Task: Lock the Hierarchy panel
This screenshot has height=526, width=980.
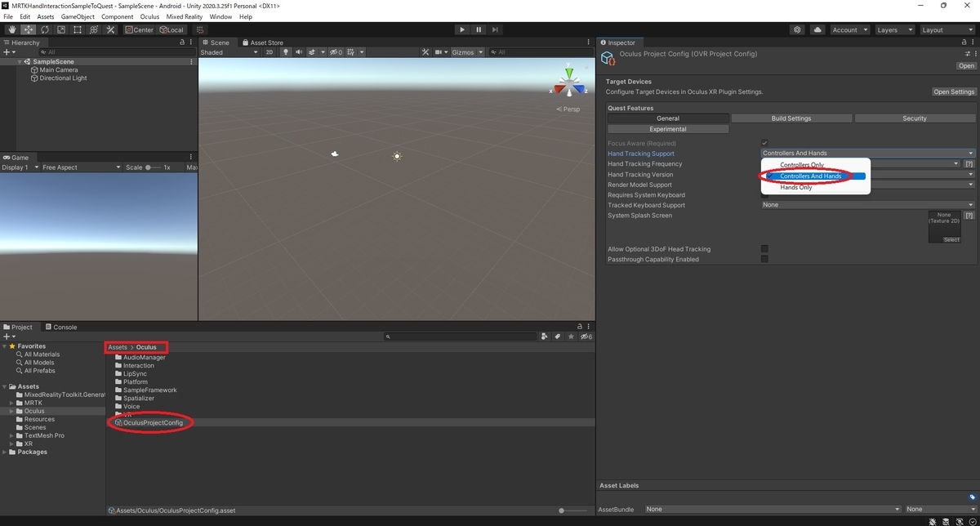Action: tap(184, 42)
